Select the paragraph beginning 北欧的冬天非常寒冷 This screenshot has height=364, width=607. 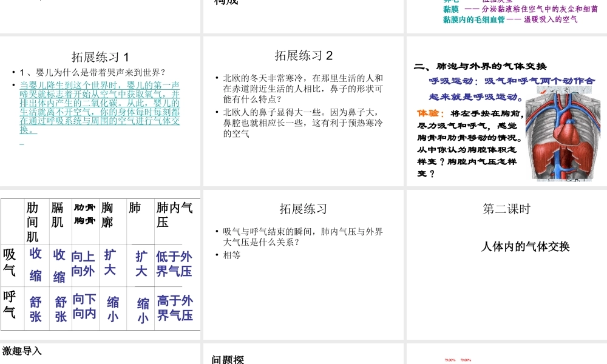click(x=303, y=89)
